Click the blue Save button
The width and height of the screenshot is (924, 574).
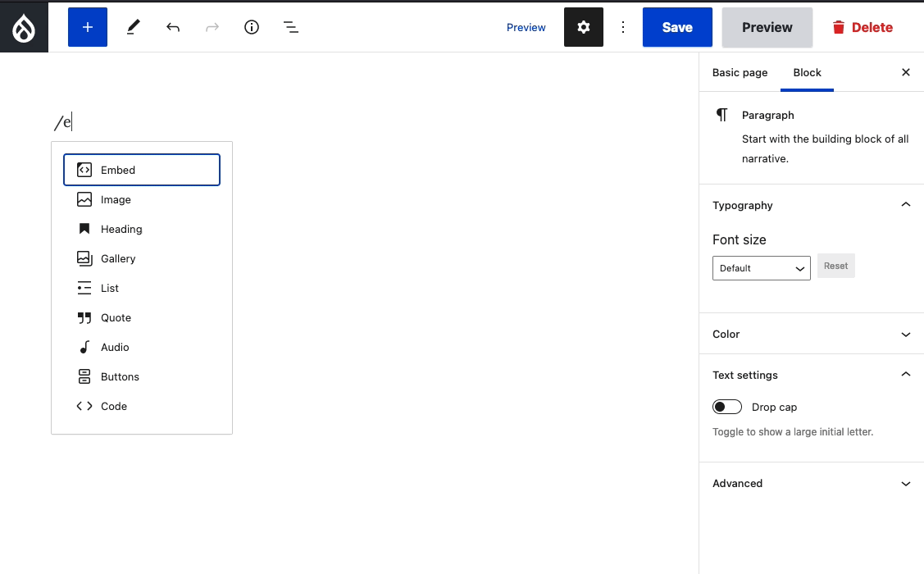[x=676, y=27]
